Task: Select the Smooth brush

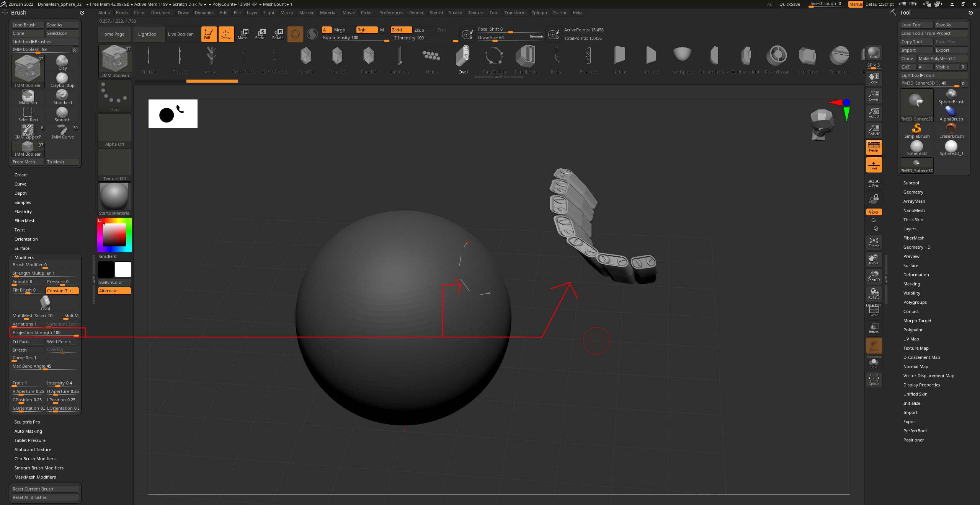Action: 62,114
